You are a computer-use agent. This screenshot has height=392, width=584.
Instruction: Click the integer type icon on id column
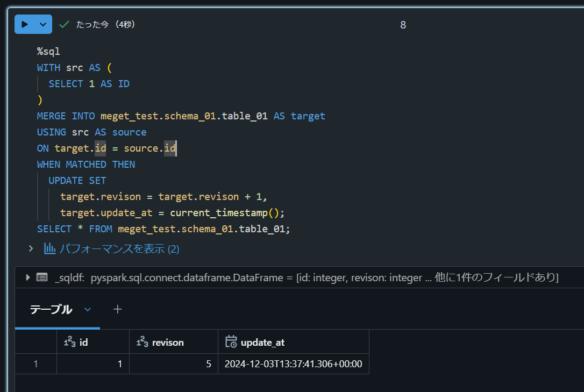(x=70, y=342)
